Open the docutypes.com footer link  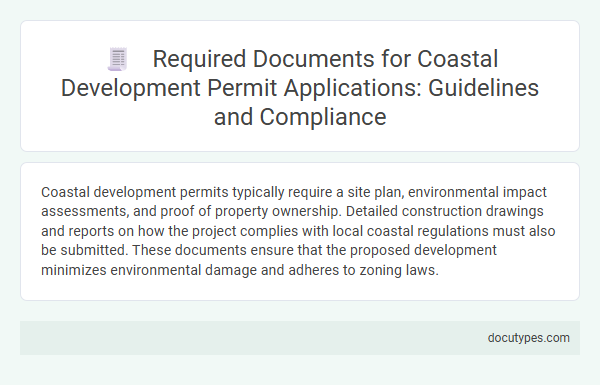point(528,338)
